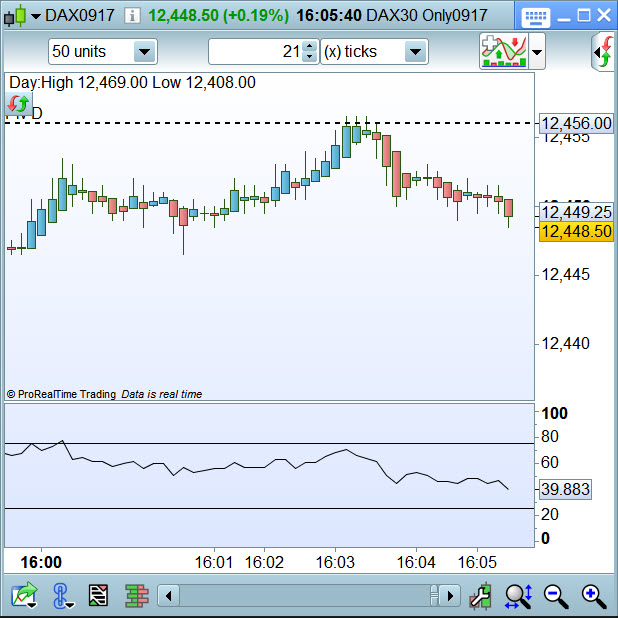Click the zoom in magnifier icon

pyautogui.click(x=594, y=596)
